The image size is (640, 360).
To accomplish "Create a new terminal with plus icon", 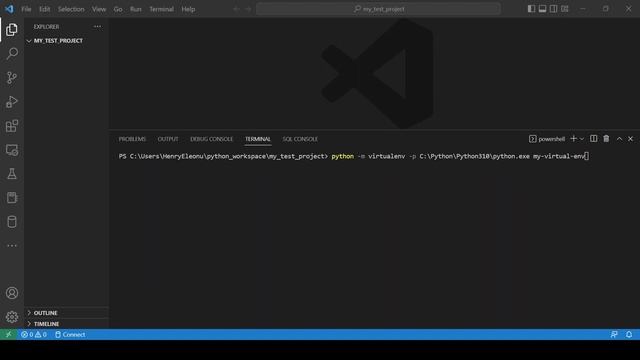I will (573, 139).
